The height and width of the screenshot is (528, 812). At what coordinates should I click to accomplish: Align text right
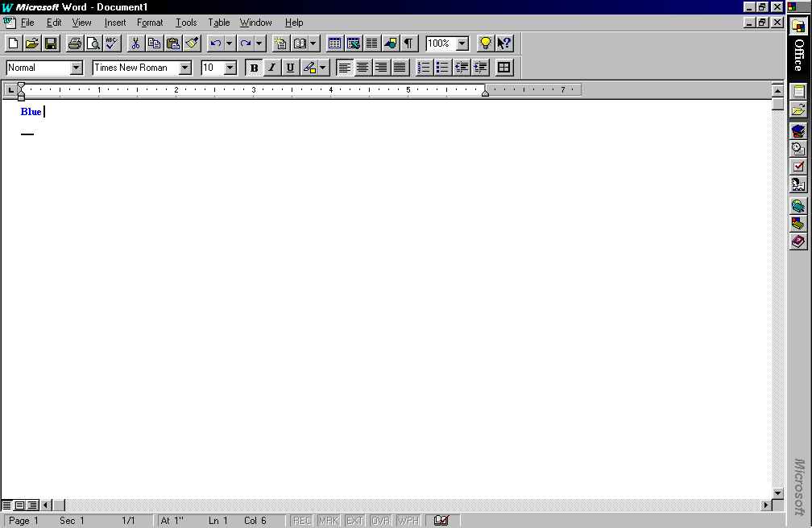point(382,68)
